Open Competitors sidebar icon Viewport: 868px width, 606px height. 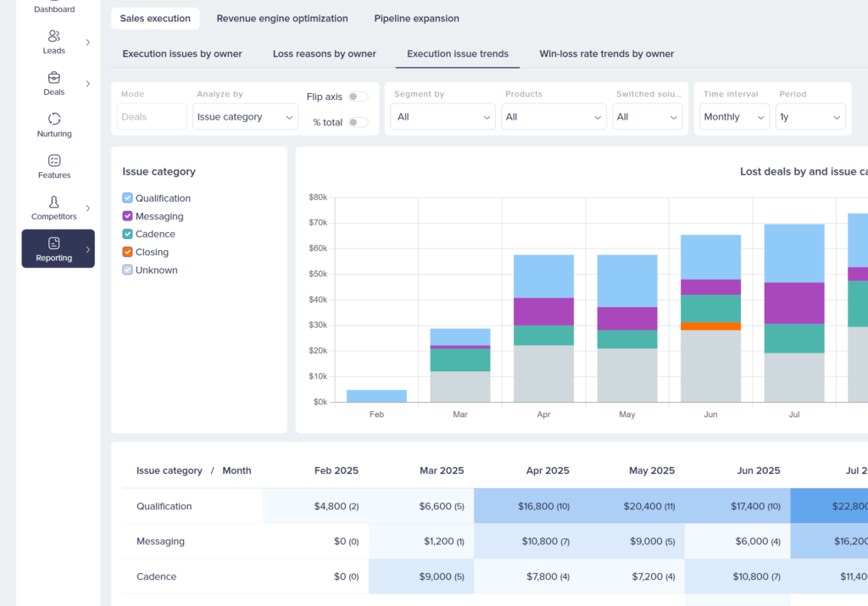click(54, 202)
